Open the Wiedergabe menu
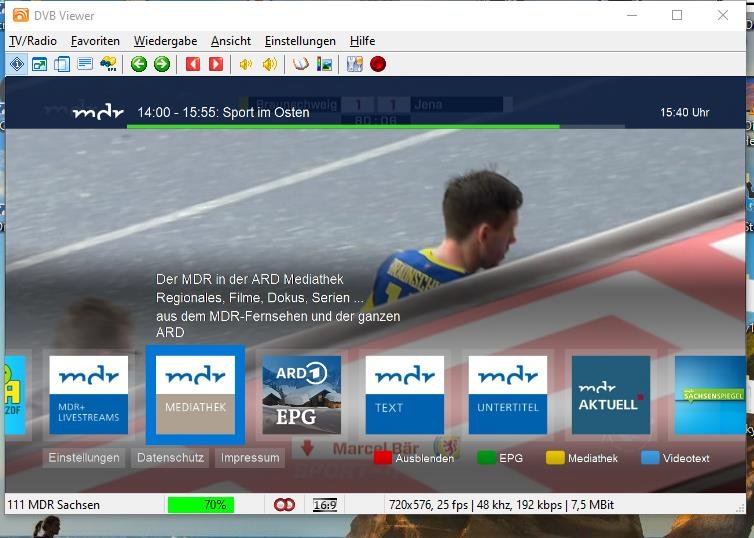 (165, 41)
